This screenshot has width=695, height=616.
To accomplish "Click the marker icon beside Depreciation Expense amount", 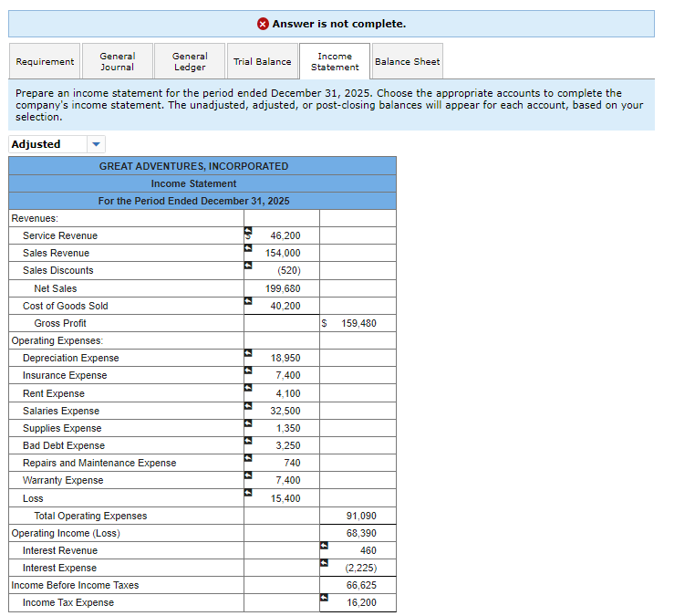I will [248, 353].
